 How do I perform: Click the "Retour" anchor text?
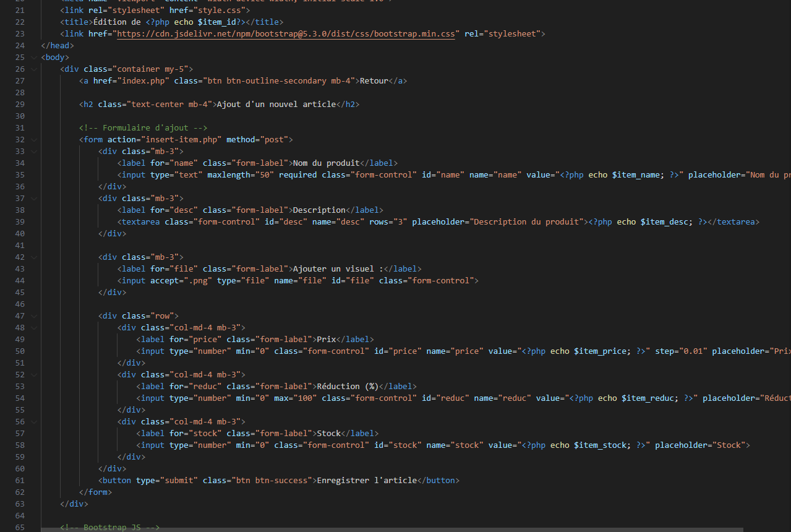(x=374, y=81)
